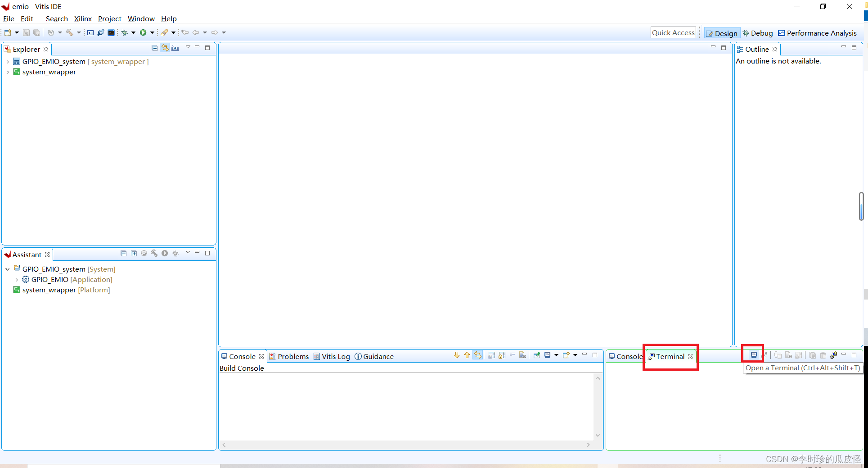Screen dimensions: 868x468
Task: Click the Save All icon in the toolbar
Action: [36, 32]
